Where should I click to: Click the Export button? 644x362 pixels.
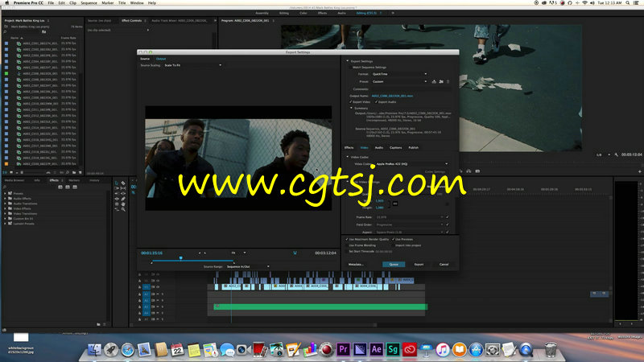pyautogui.click(x=419, y=265)
